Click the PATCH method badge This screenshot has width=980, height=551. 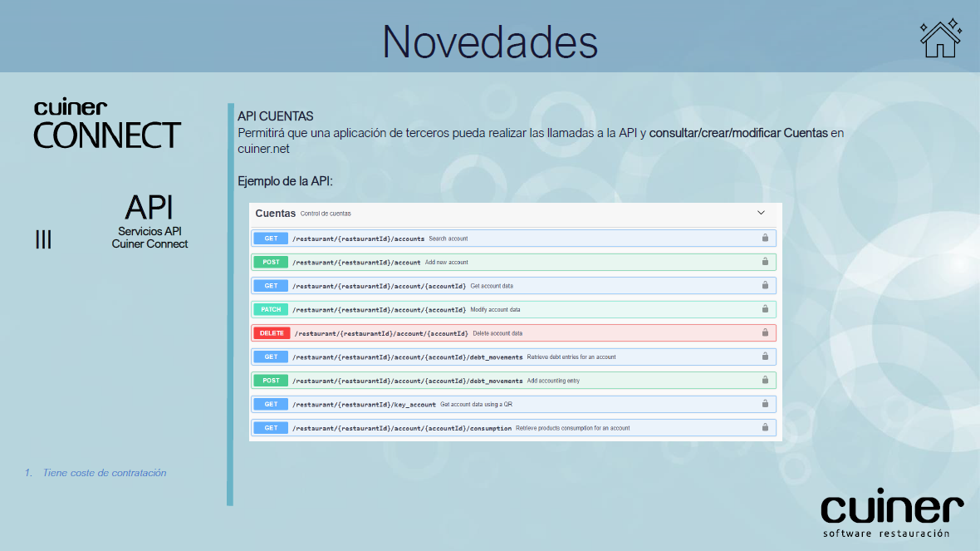coord(271,310)
